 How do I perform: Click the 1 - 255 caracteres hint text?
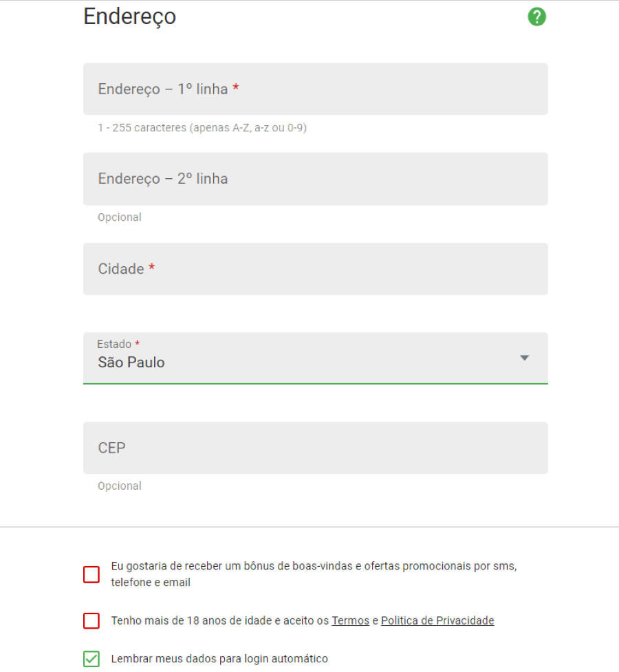[x=202, y=128]
